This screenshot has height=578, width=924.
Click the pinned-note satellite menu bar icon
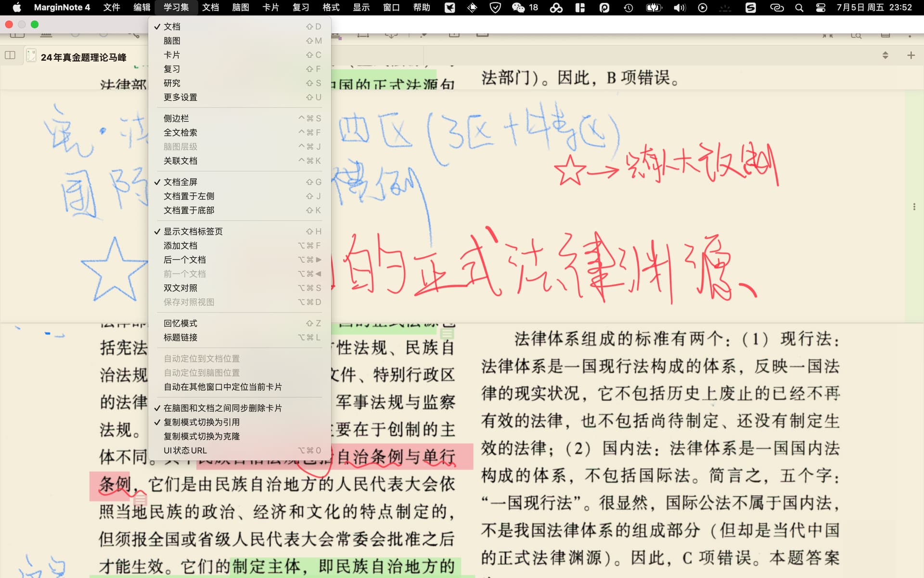[472, 7]
